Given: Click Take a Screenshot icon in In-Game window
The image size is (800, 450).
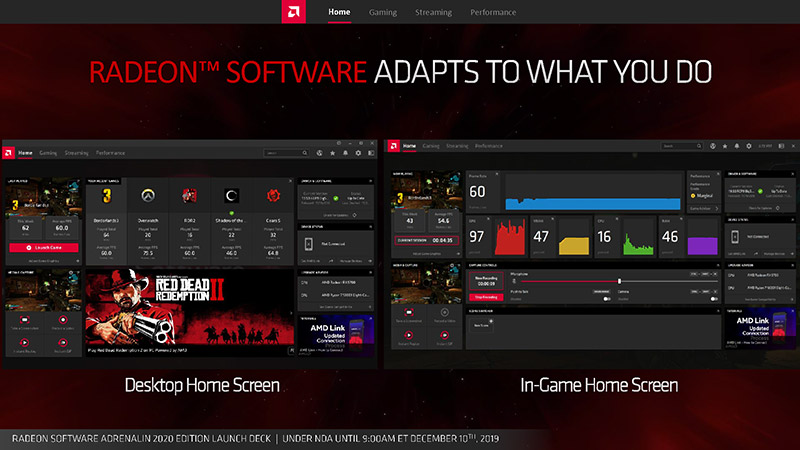Looking at the screenshot, I should tap(409, 312).
